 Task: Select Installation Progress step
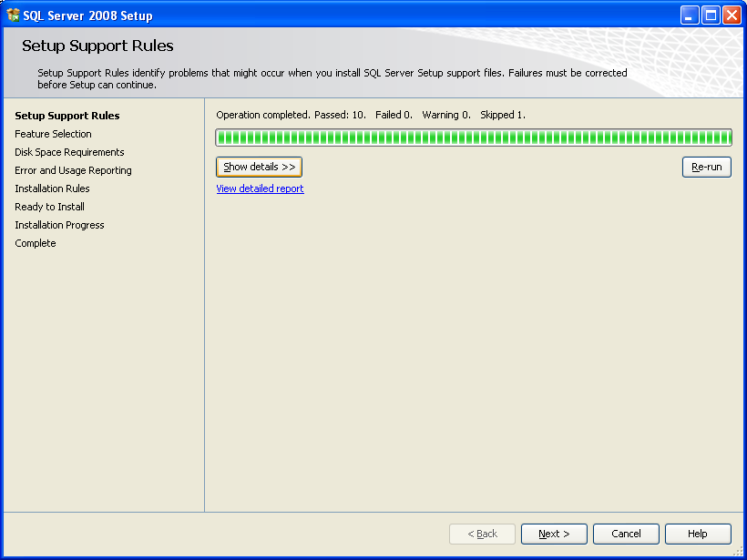(x=59, y=225)
